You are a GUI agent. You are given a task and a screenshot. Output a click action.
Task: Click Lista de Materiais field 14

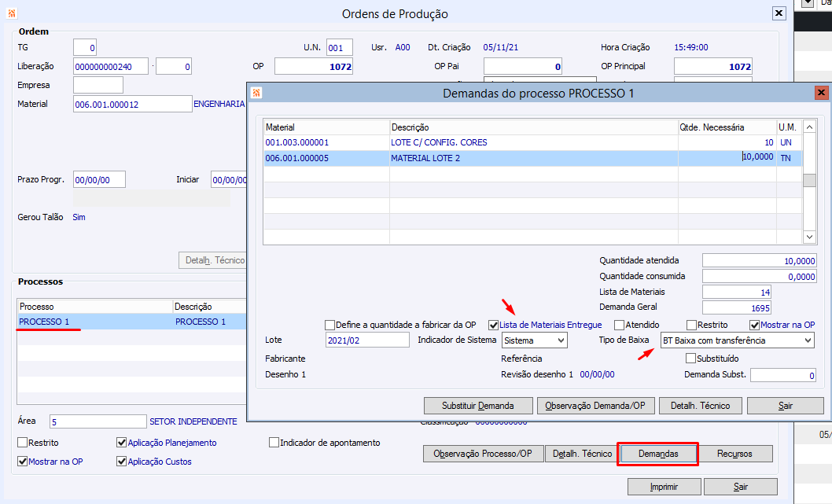(737, 292)
